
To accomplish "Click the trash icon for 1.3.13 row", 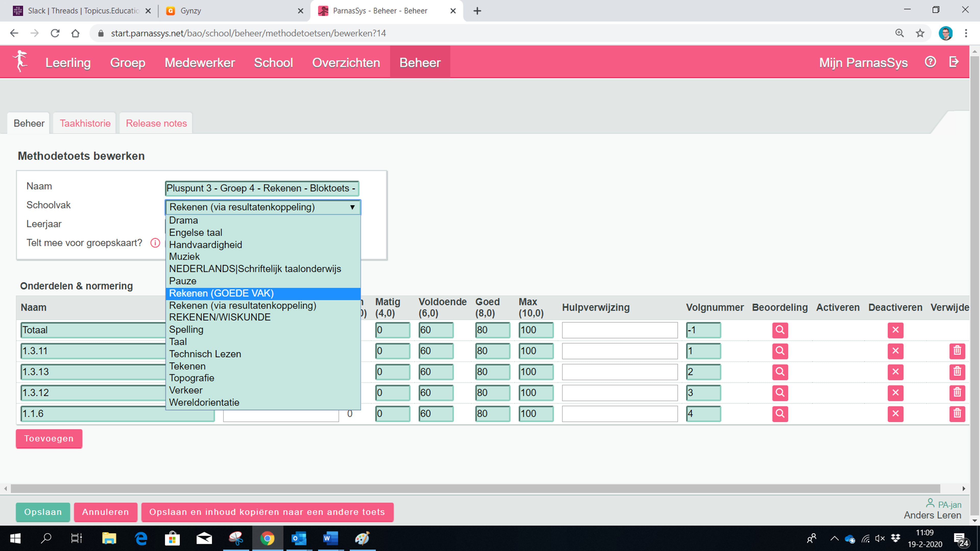I will tap(957, 371).
